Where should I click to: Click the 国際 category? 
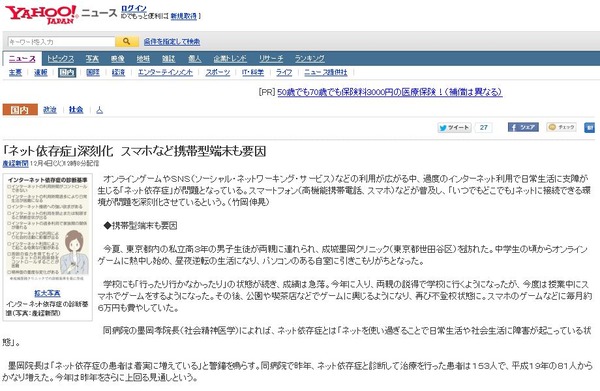(93, 72)
